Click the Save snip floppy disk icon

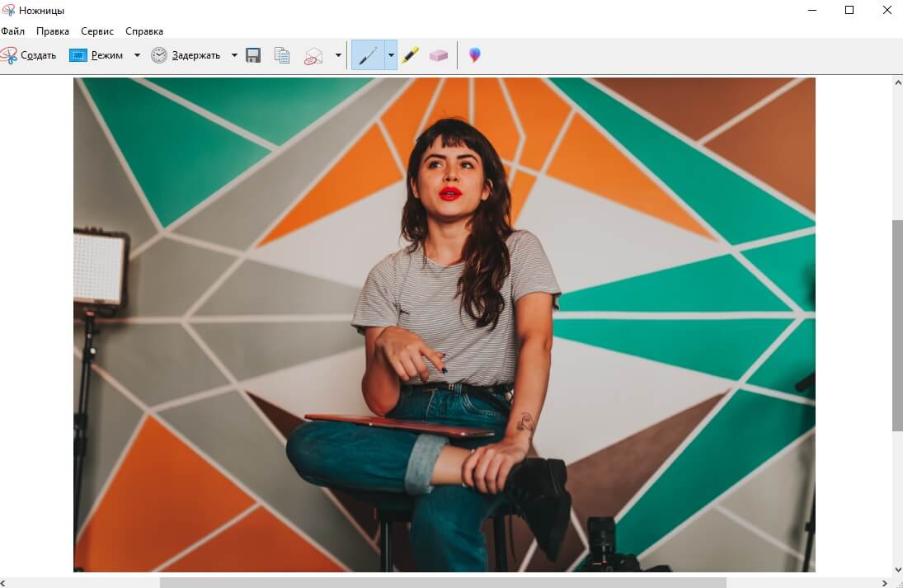[253, 55]
